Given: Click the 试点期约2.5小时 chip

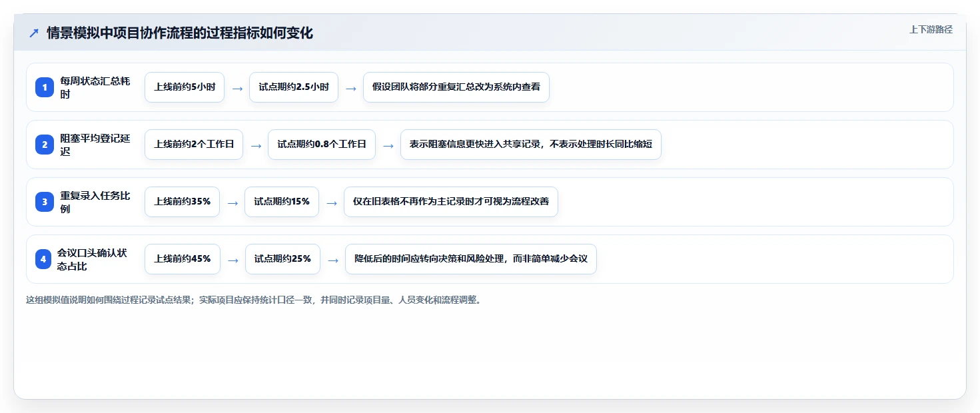Looking at the screenshot, I should tap(294, 87).
